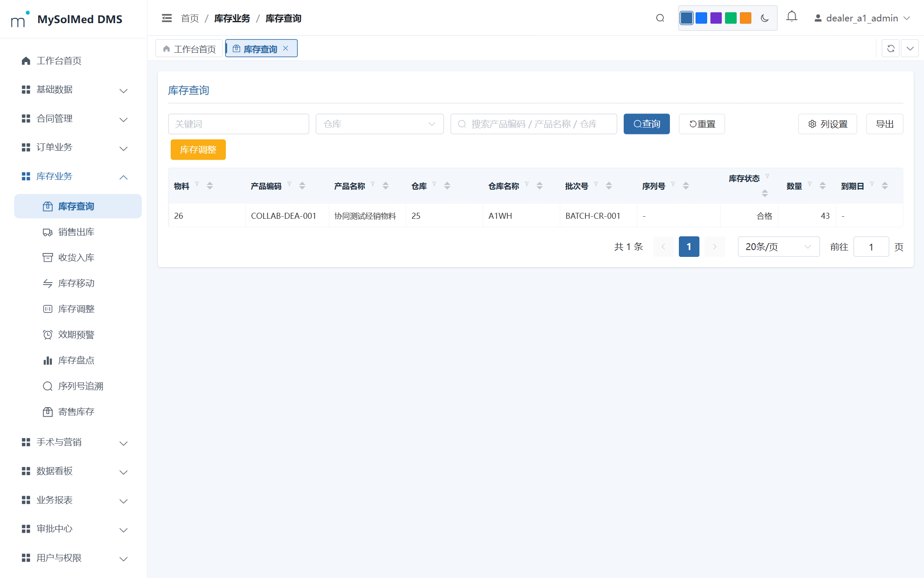Expand the 手术与营销 menu
924x578 pixels.
click(78, 442)
